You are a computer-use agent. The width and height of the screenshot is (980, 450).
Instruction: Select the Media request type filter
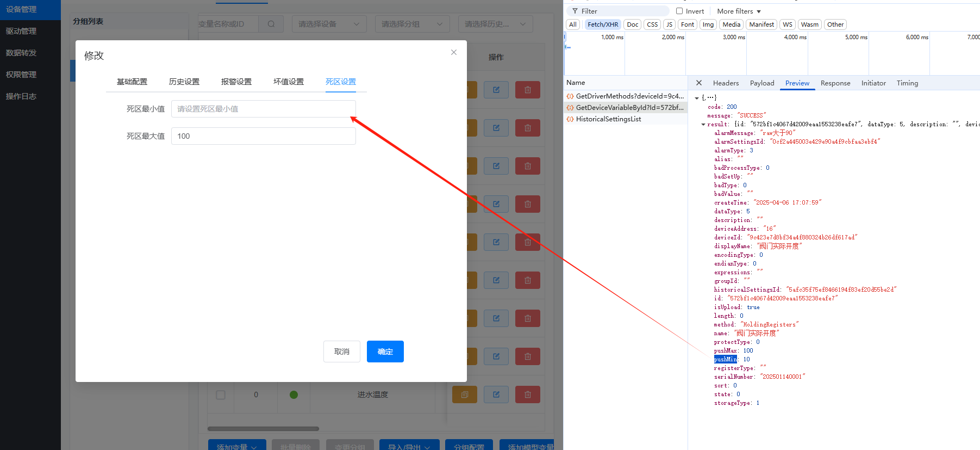pos(732,24)
